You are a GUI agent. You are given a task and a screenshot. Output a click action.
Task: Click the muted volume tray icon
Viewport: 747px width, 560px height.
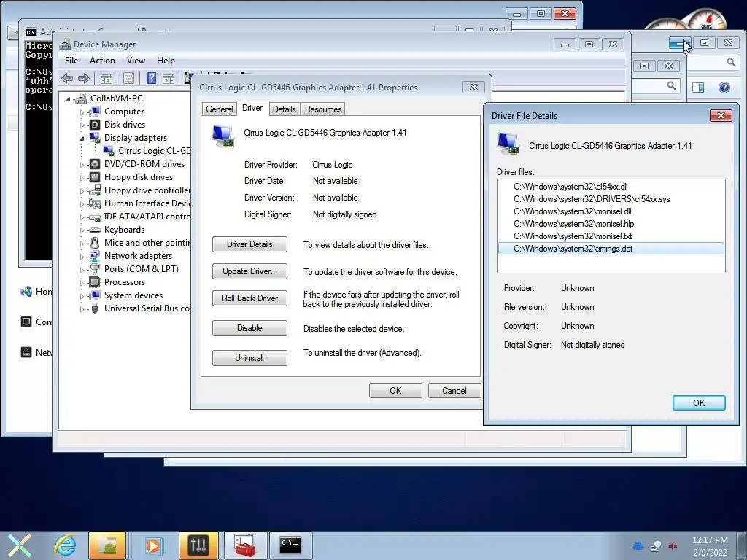tap(673, 546)
